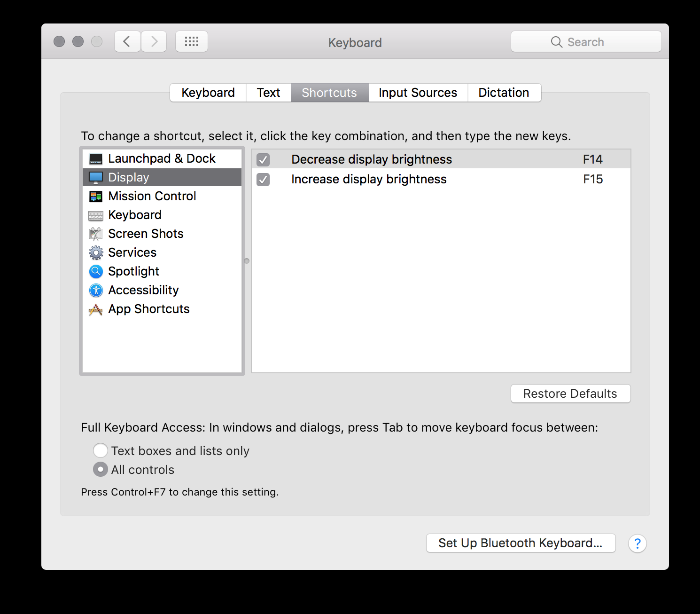Select the Spotlight magnifier icon

pyautogui.click(x=95, y=271)
